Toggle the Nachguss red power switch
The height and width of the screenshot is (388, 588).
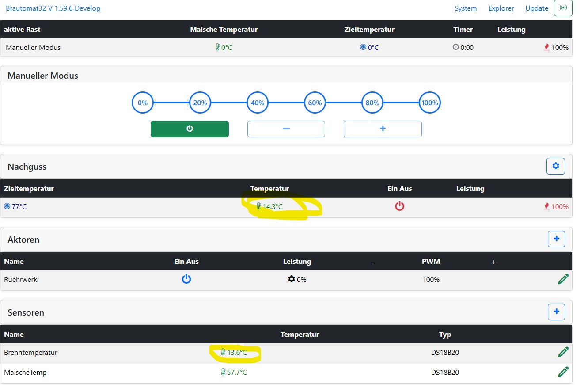point(399,206)
